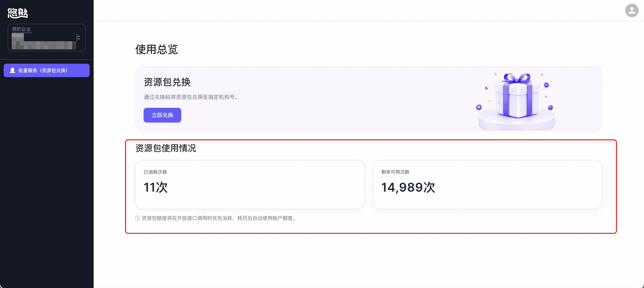This screenshot has width=644, height=288.
Task: Click the 使用总览 page title
Action: coord(157,49)
